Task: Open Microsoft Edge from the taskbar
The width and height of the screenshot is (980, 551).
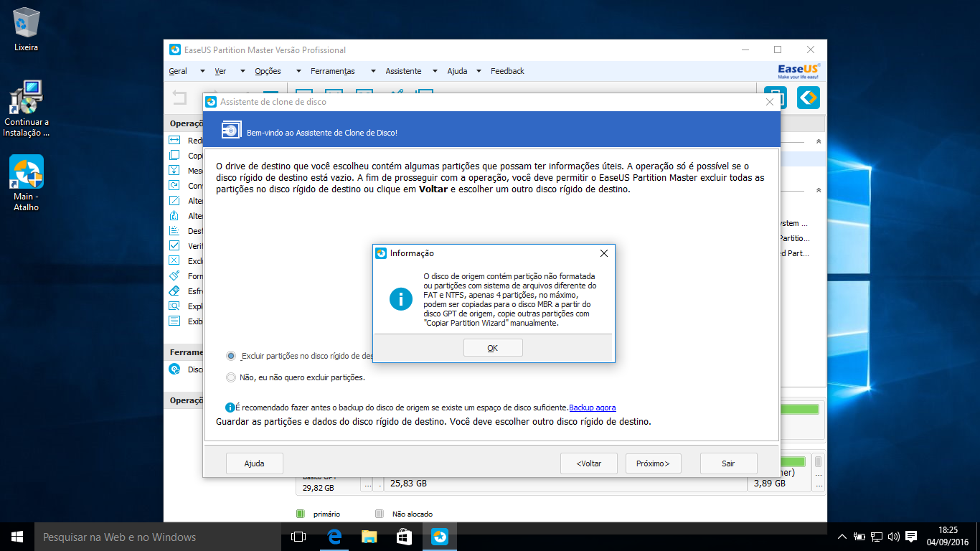Action: point(334,537)
